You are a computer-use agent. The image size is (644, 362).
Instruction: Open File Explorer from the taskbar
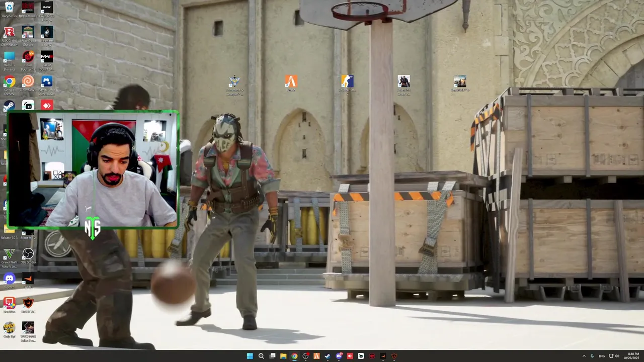pyautogui.click(x=283, y=356)
